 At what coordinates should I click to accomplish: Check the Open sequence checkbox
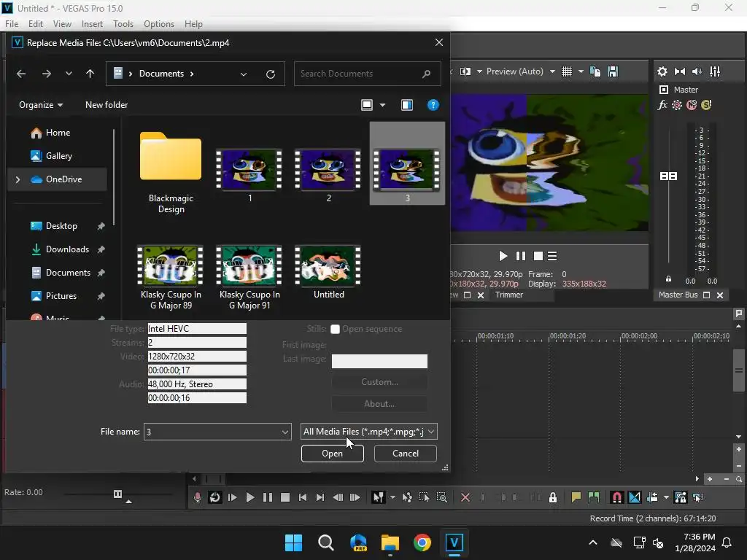click(x=336, y=329)
